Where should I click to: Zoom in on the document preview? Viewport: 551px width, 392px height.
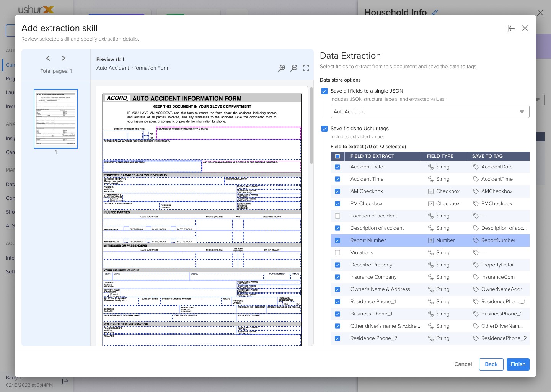pyautogui.click(x=282, y=68)
